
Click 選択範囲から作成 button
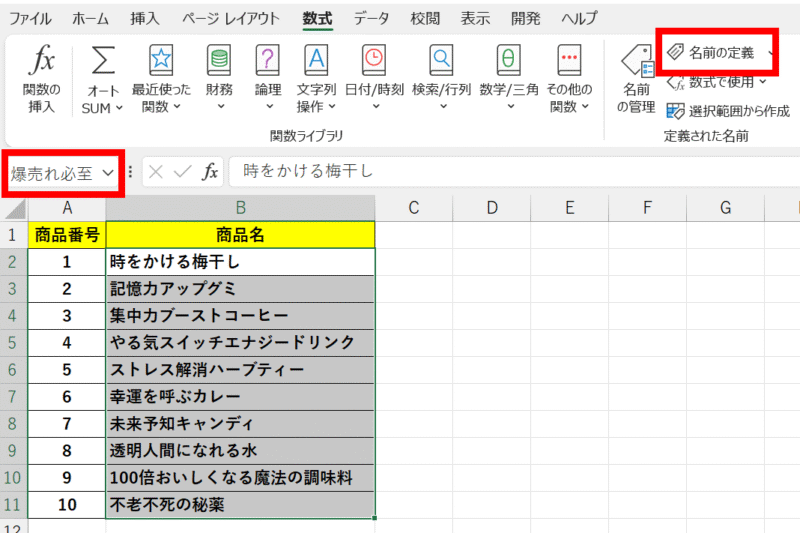pyautogui.click(x=729, y=111)
